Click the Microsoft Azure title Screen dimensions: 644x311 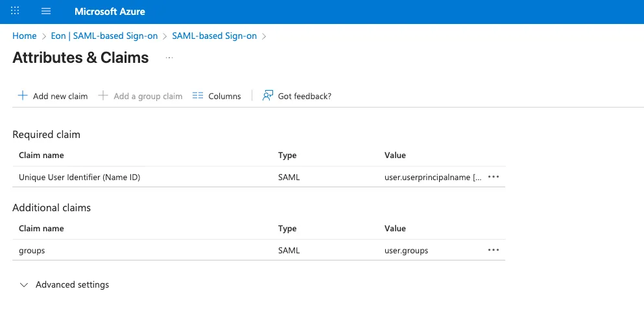[110, 12]
